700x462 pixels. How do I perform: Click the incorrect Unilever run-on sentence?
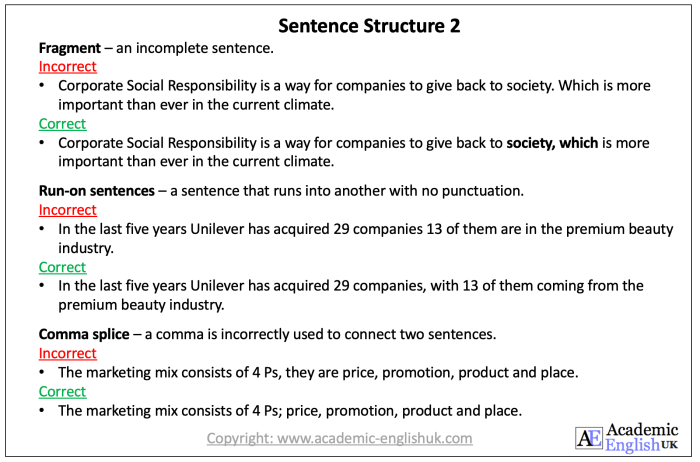point(365,238)
